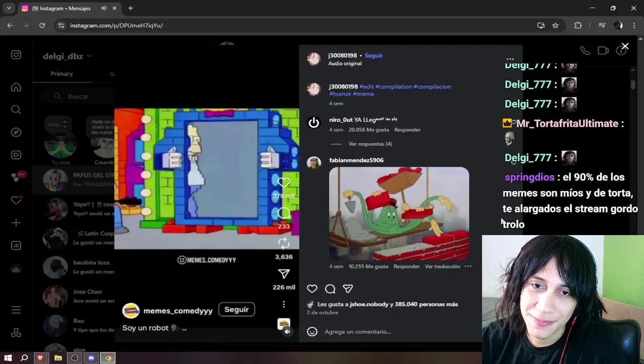The width and height of the screenshot is (644, 364).
Task: Open the #compilation hashtag link
Action: [393, 87]
